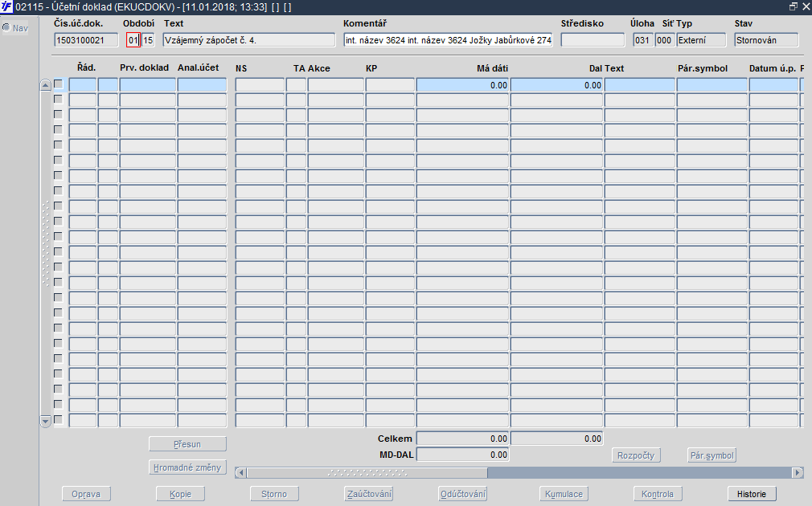Restore the window with title bar restore icon
Image resolution: width=812 pixels, height=506 pixels.
793,6
